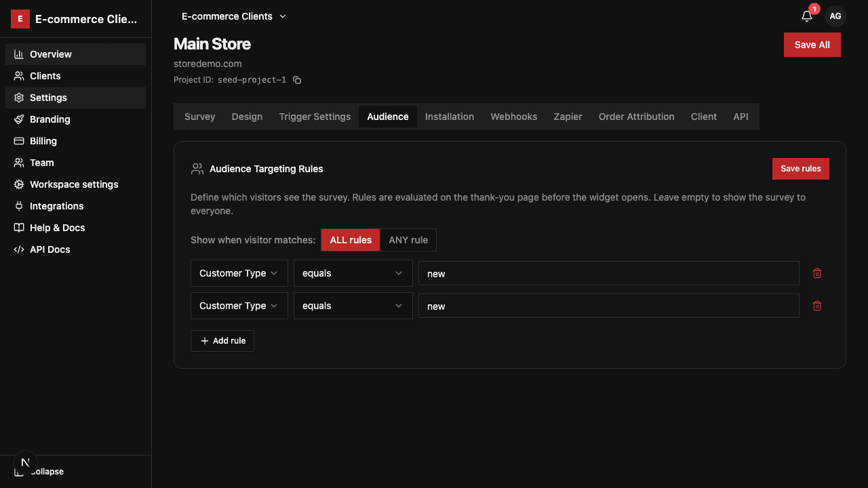Switch to the Design tab
Image resolution: width=868 pixels, height=488 pixels.
247,117
